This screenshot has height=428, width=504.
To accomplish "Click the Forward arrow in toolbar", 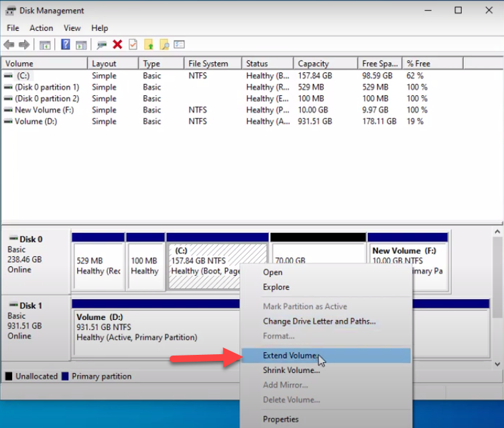I will tap(24, 45).
